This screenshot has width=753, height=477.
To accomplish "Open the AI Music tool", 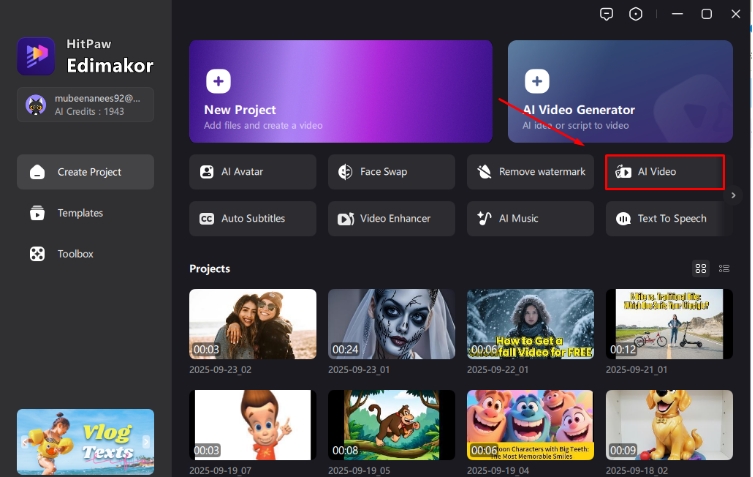I will coord(530,219).
